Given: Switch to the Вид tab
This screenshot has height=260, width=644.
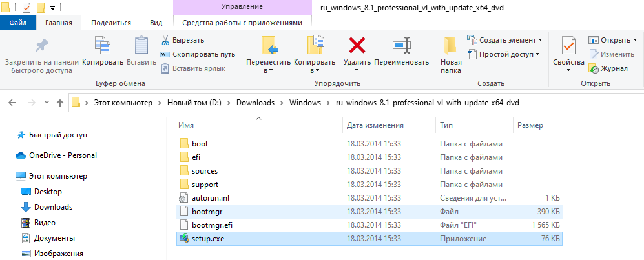Looking at the screenshot, I should click(x=156, y=23).
